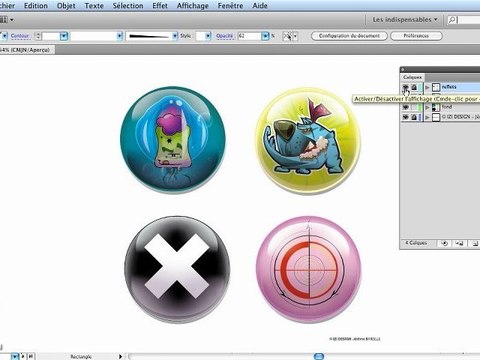Image resolution: width=480 pixels, height=360 pixels.
Task: Toggle visibility of the fond layer
Action: [405, 107]
